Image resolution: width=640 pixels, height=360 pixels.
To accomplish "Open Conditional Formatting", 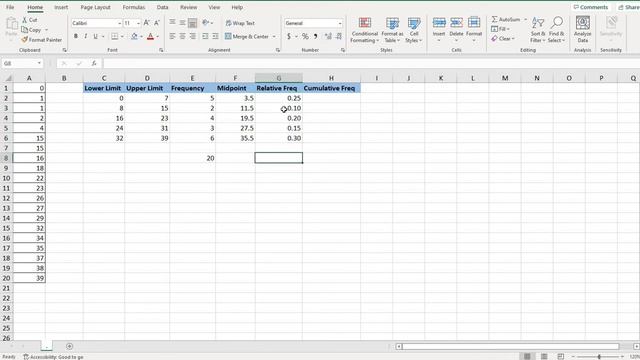I will pyautogui.click(x=364, y=30).
